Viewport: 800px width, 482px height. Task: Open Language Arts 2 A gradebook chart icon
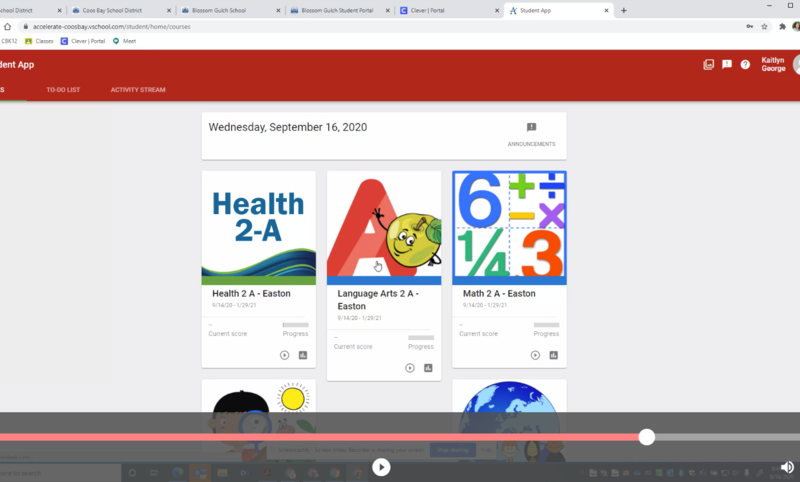(429, 368)
